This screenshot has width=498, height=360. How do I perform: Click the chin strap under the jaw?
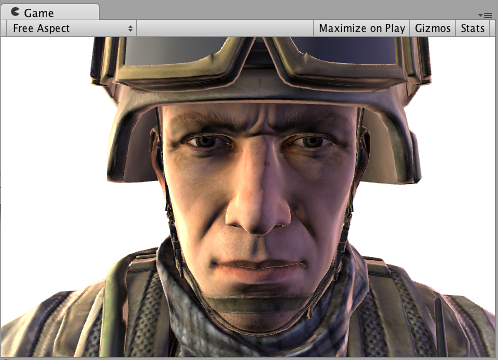click(x=257, y=302)
